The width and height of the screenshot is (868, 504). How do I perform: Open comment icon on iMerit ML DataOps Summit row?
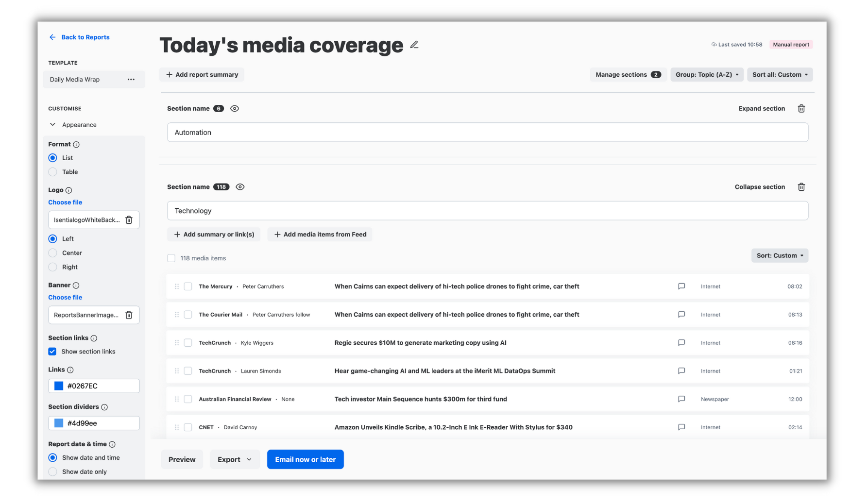pos(681,371)
